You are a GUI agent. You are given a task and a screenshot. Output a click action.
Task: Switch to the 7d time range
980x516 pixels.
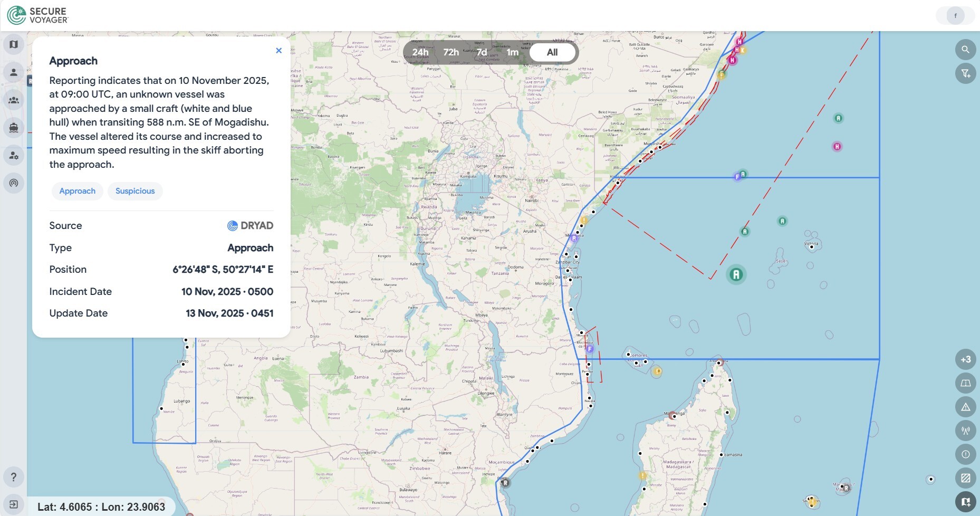[x=482, y=52]
